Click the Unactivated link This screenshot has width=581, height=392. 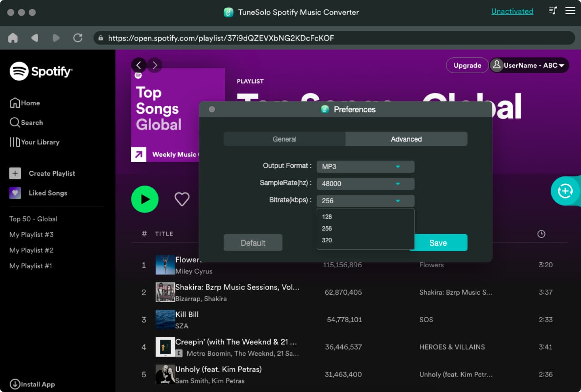point(512,11)
